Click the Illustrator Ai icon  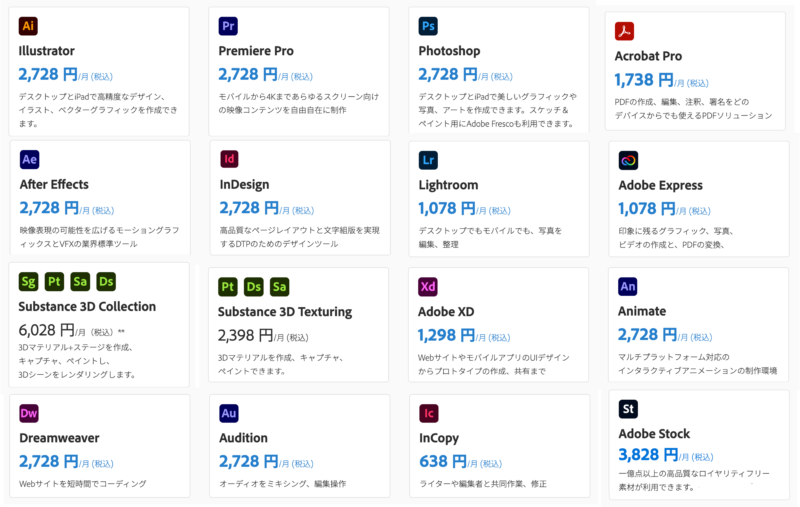28,26
